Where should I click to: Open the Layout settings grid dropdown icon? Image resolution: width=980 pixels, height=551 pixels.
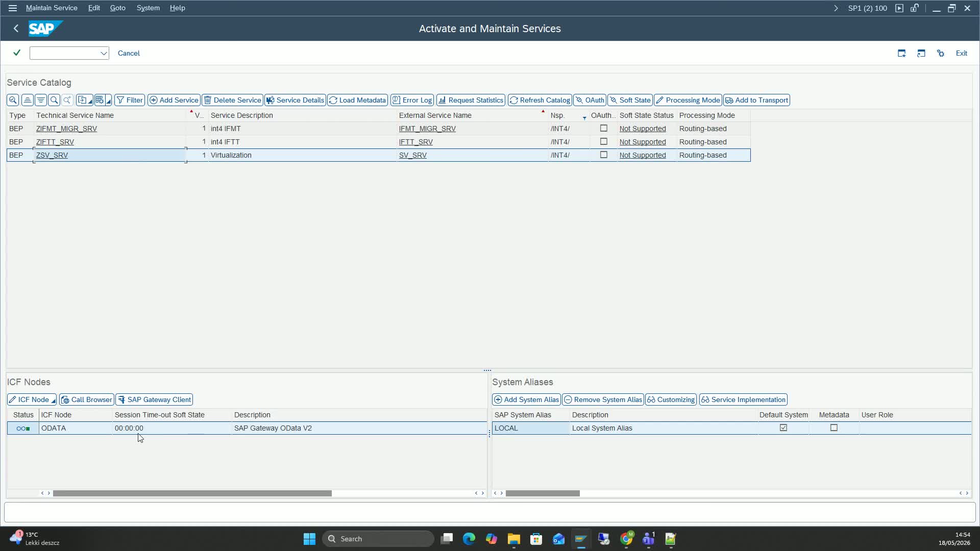pos(103,100)
